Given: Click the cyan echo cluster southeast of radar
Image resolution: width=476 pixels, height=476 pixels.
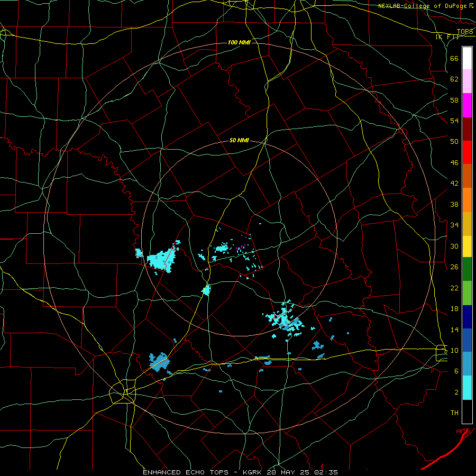Looking at the screenshot, I should click(x=285, y=321).
